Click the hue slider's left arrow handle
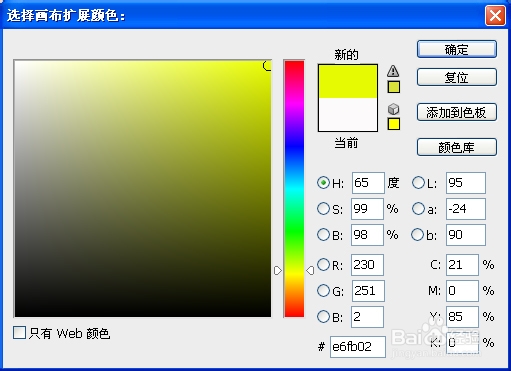 [x=278, y=270]
